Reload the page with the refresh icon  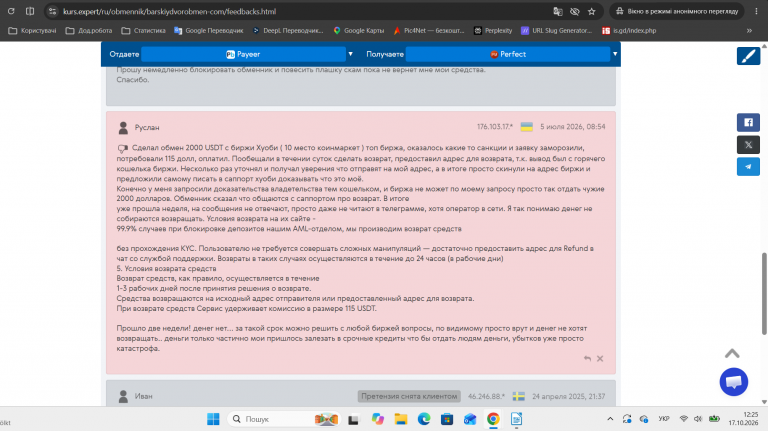(11, 11)
